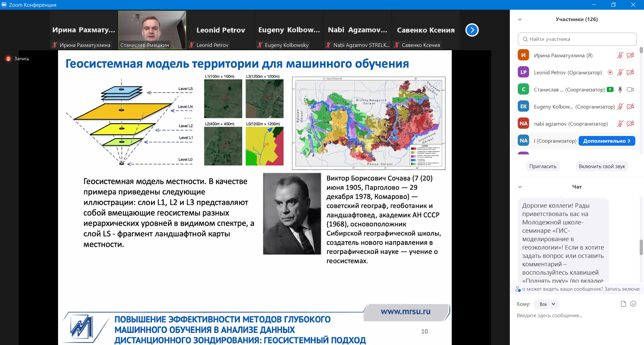
Task: Click Станислав's microphone icon in participants list
Action: 620,89
